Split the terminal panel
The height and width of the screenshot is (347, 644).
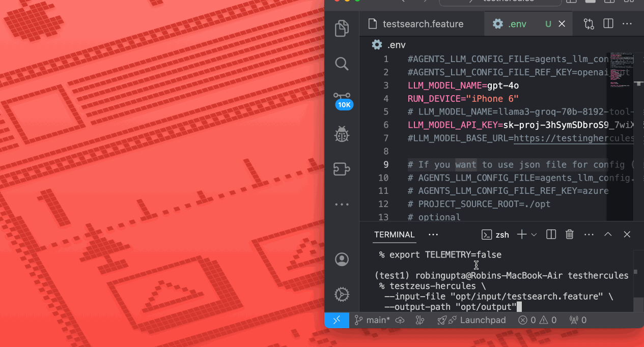(551, 235)
